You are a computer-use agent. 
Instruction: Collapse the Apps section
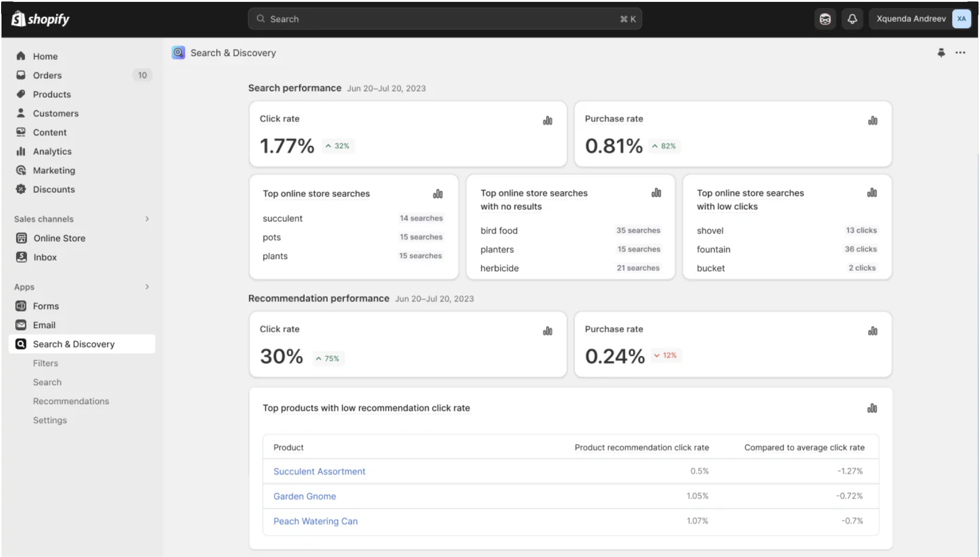[147, 286]
